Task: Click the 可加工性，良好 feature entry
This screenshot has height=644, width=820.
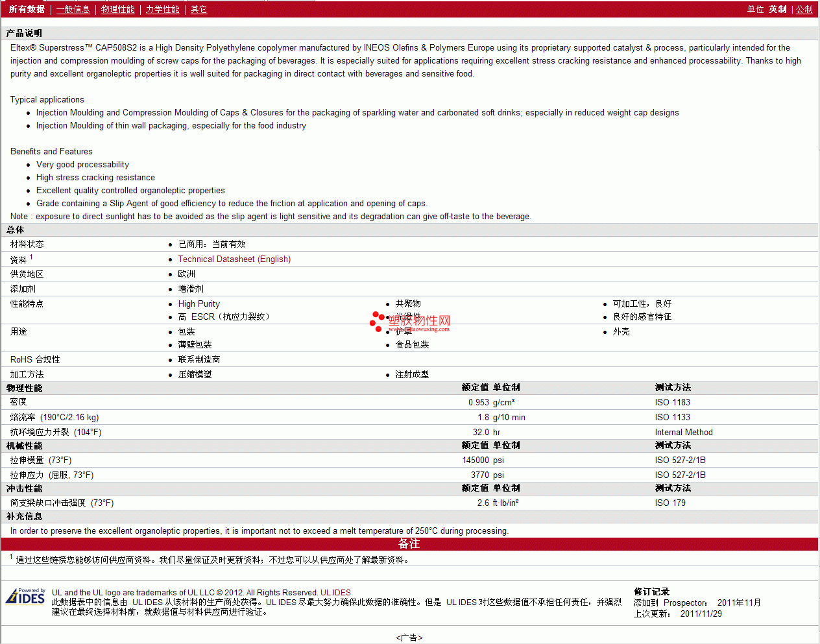Action: click(x=642, y=304)
